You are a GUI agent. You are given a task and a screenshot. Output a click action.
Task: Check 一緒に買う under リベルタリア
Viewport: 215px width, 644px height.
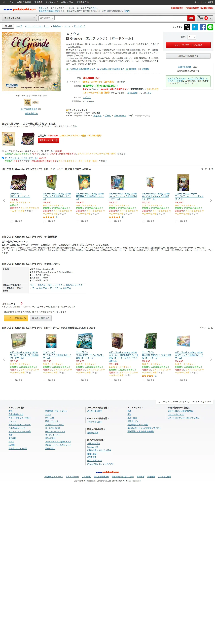pos(77,380)
